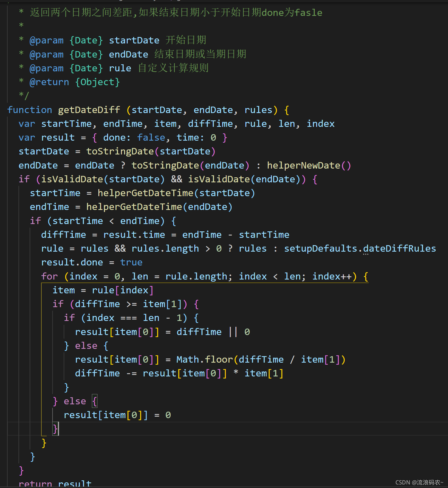
Task: Click 'startDate' in the first @param line
Action: (x=134, y=40)
